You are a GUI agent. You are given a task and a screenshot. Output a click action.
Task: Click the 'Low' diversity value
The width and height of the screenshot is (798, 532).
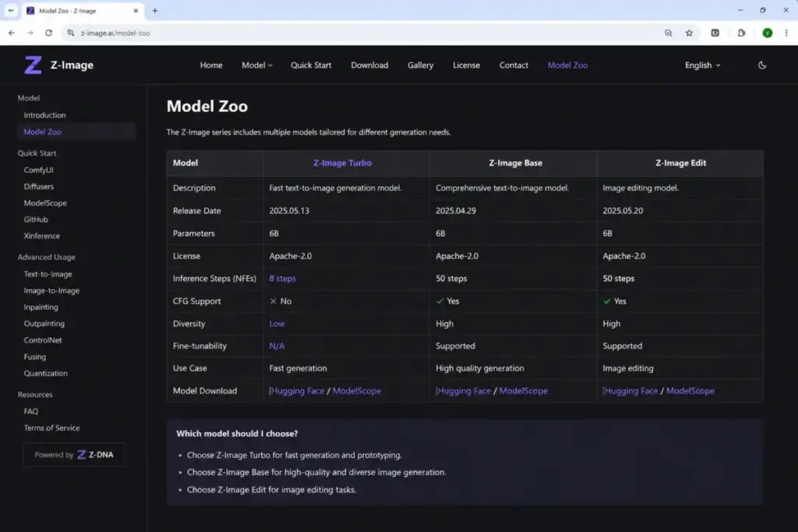point(277,323)
